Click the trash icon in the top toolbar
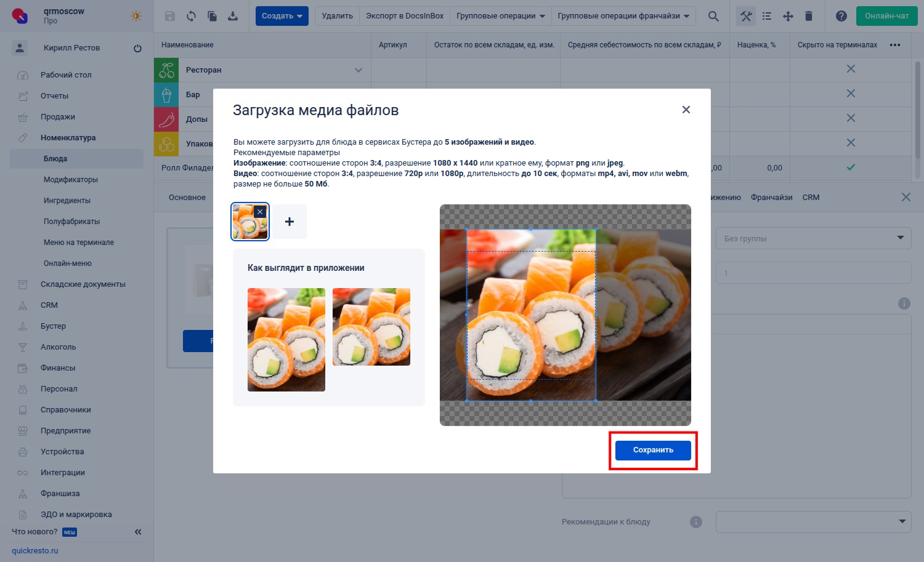The width and height of the screenshot is (924, 562). (x=809, y=16)
